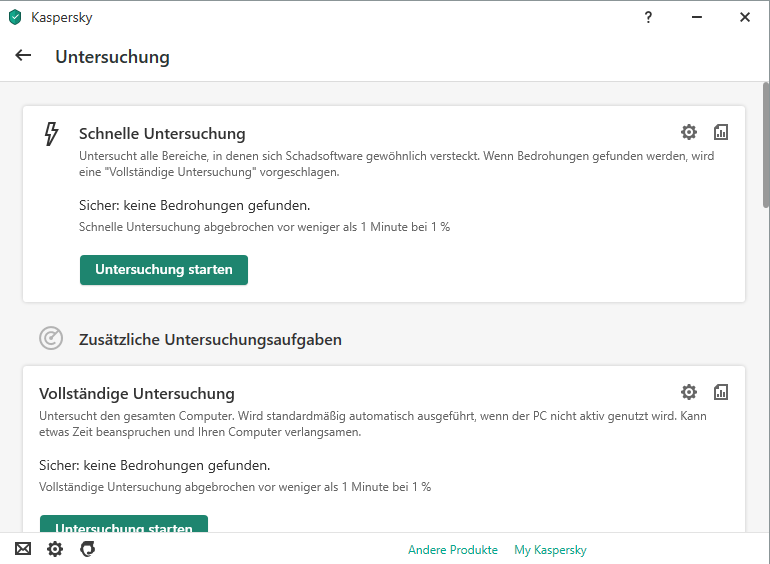Minimize the Kaspersky window
Image resolution: width=770 pixels, height=564 pixels.
pyautogui.click(x=697, y=17)
